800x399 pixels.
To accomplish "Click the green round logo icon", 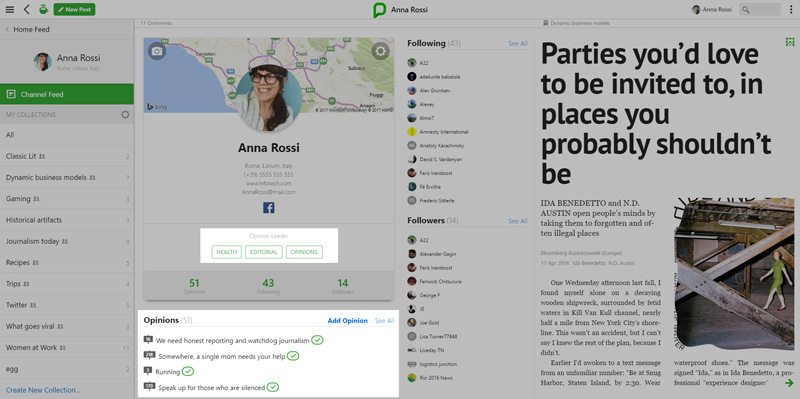I will (43, 9).
